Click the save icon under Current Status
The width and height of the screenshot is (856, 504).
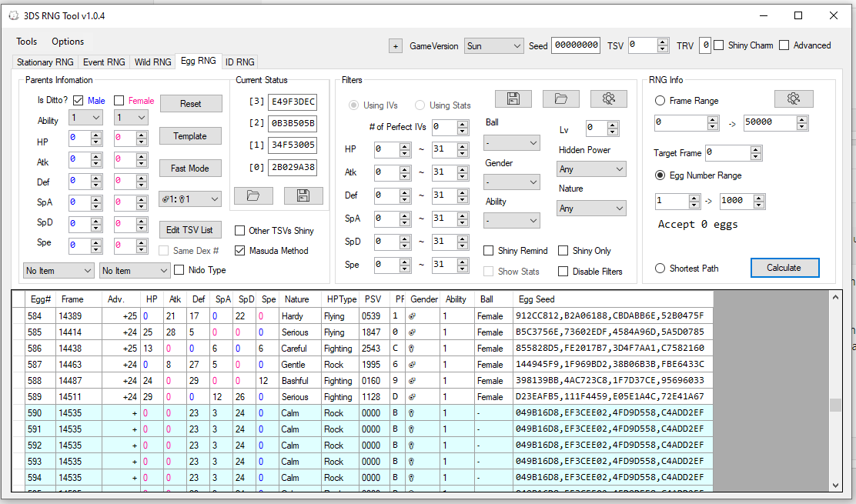[x=303, y=196]
